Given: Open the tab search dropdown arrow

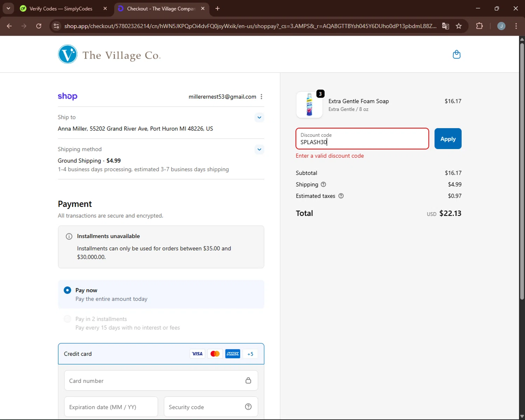Looking at the screenshot, I should [x=8, y=8].
